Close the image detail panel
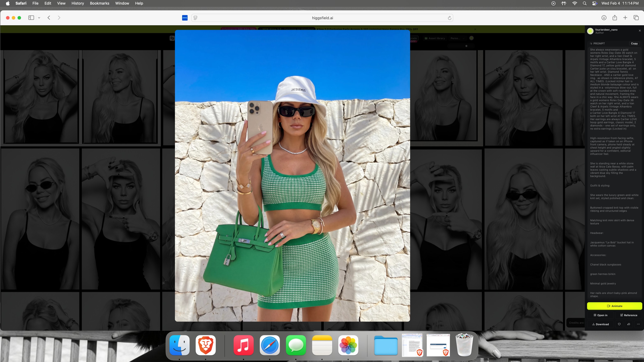Viewport: 644px width, 362px height. pyautogui.click(x=640, y=31)
